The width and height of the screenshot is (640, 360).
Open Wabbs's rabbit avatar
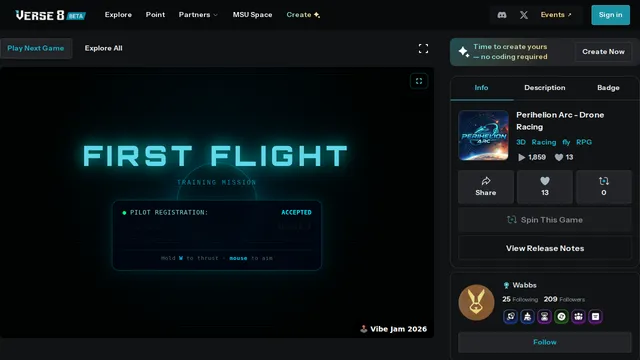(476, 302)
